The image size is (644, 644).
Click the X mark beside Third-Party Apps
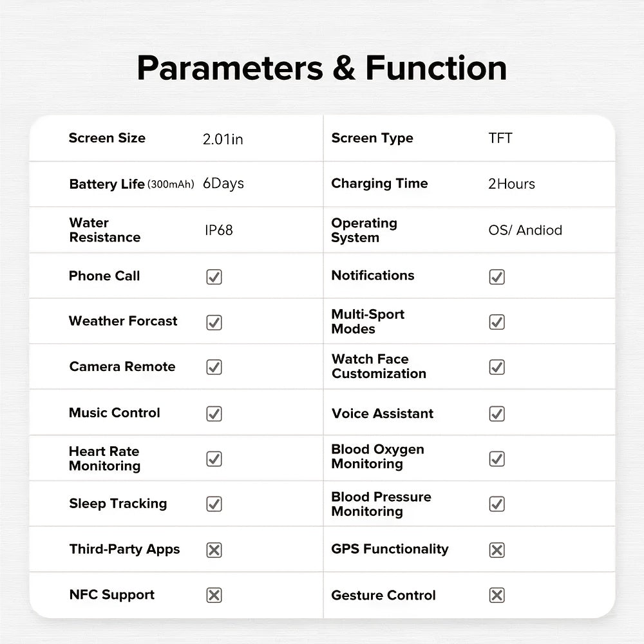coord(214,550)
